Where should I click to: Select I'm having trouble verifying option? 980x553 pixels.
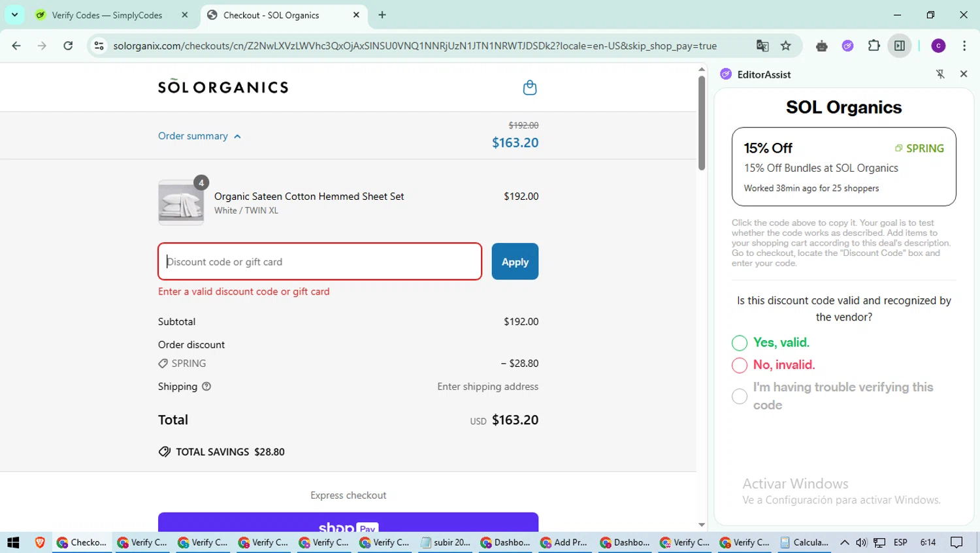(x=740, y=396)
